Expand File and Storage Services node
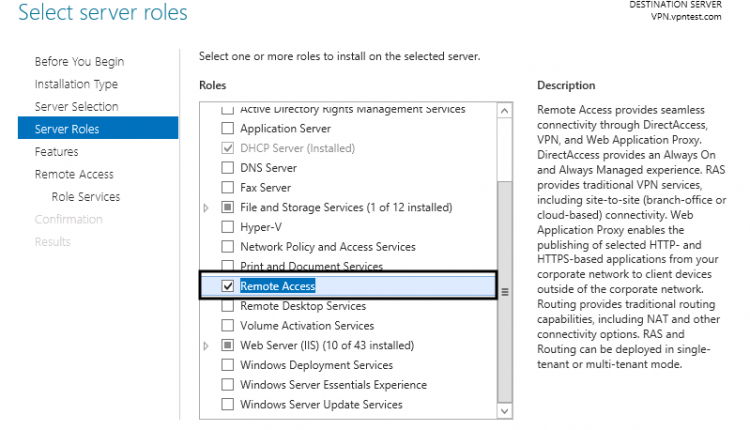Screen dimensions: 750x430 [207, 208]
